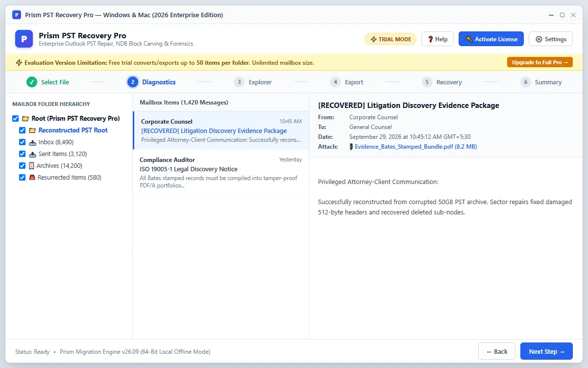This screenshot has width=588, height=368.
Task: Click the Prism Migration Engine v26.09 text
Action: (135, 352)
